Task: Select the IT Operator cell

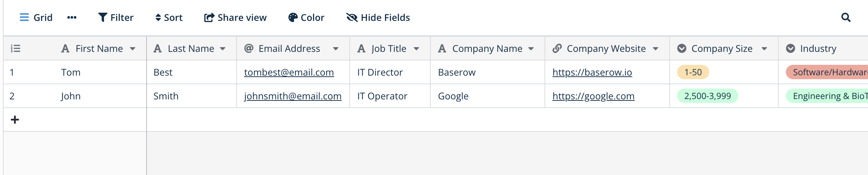Action: point(382,96)
